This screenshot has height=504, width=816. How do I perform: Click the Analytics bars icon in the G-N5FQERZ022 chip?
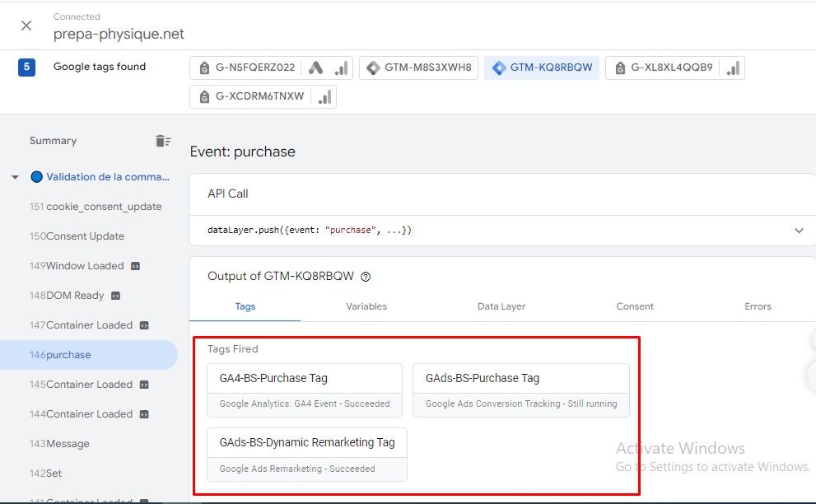[x=342, y=68]
